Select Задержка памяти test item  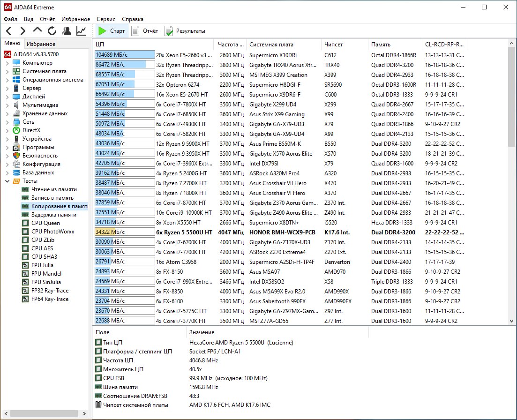(x=54, y=215)
